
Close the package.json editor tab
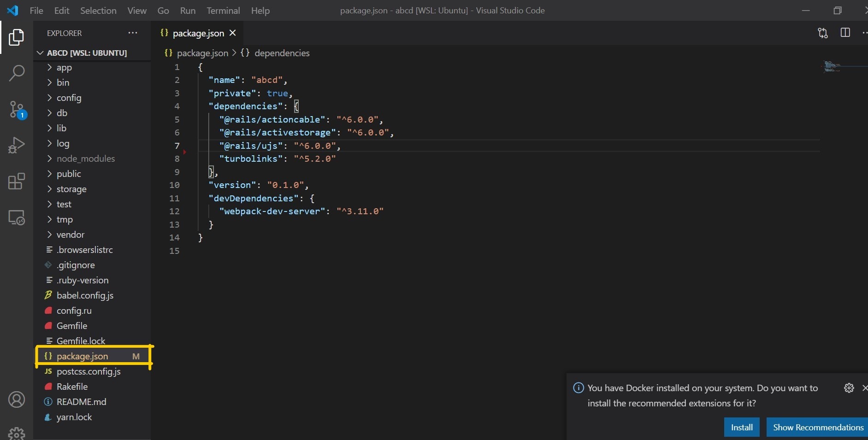click(233, 33)
